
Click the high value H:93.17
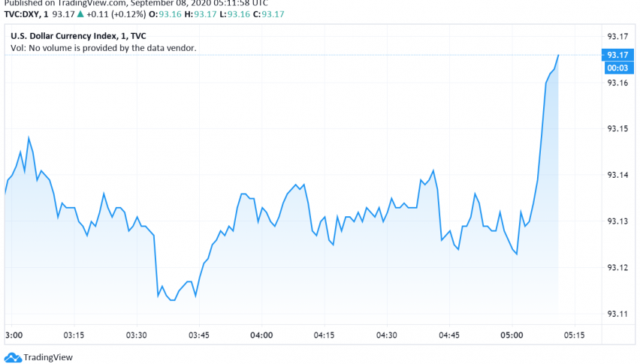[x=200, y=14]
